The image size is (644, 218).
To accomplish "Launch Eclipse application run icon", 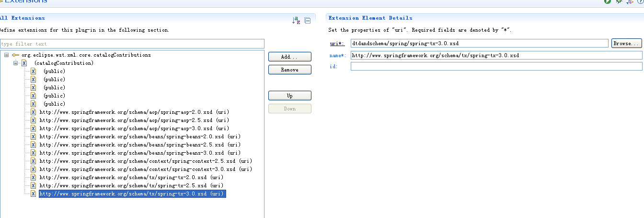I will pyautogui.click(x=608, y=1).
